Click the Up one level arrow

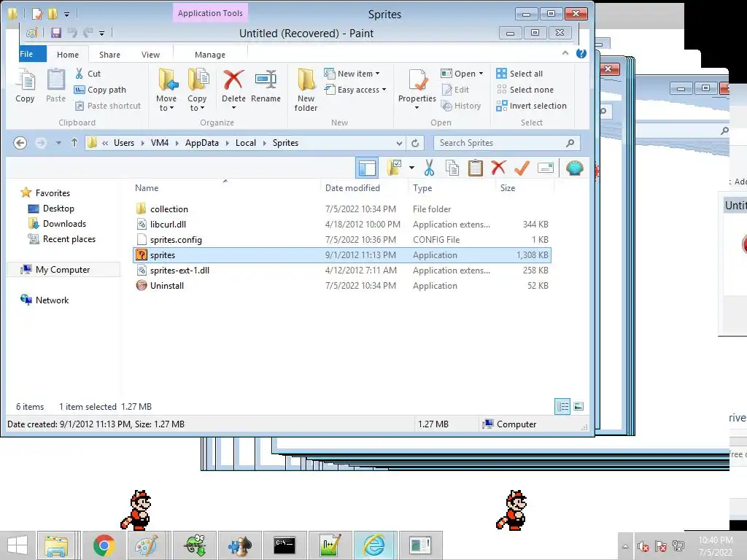(x=74, y=142)
